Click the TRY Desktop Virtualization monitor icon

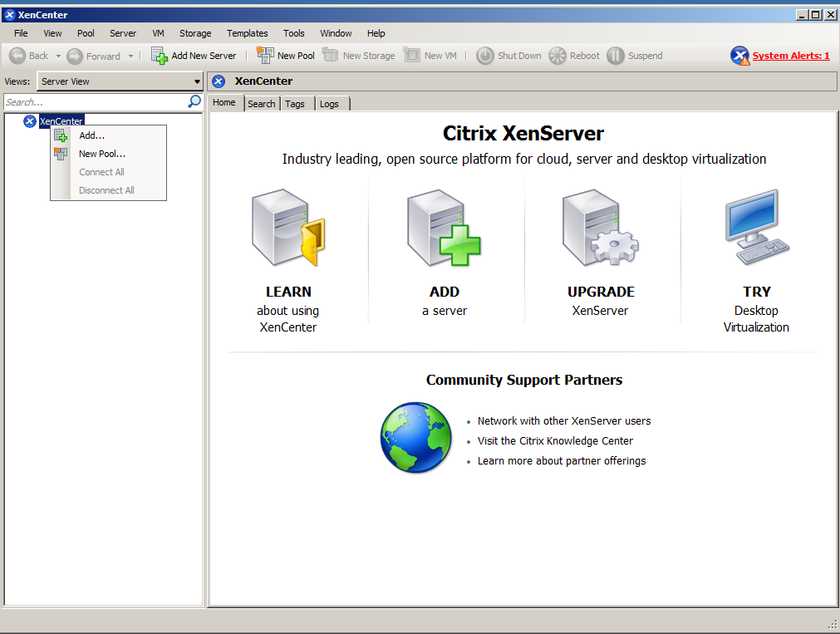(x=756, y=228)
